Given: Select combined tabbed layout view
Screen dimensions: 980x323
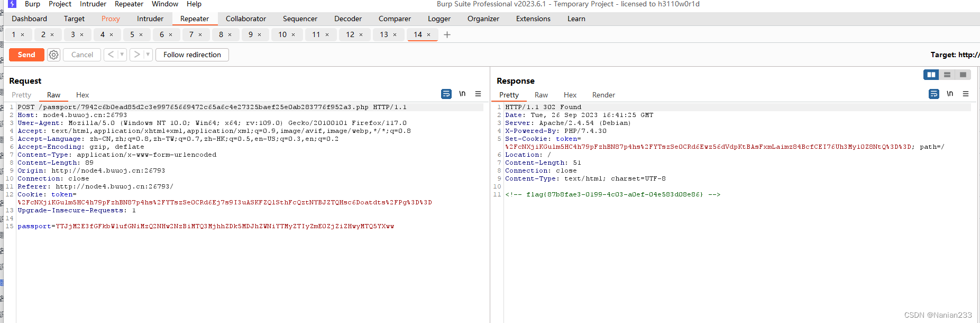Looking at the screenshot, I should [x=963, y=75].
